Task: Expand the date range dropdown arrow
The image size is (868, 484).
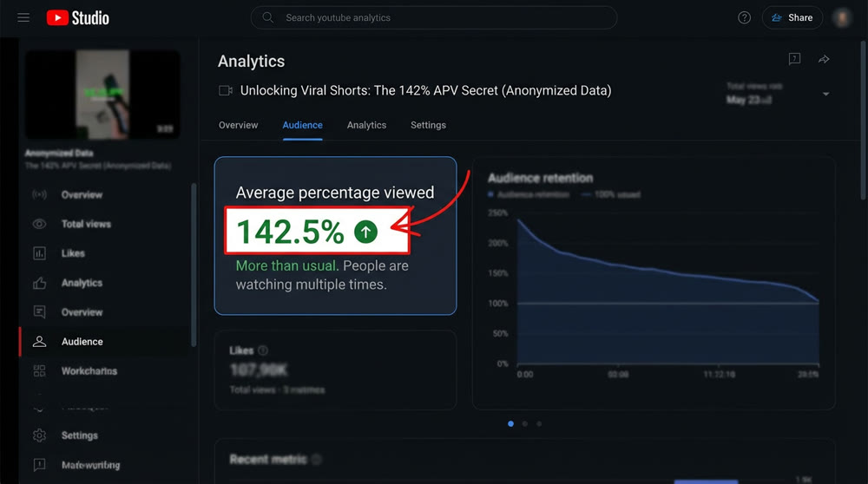Action: 826,94
